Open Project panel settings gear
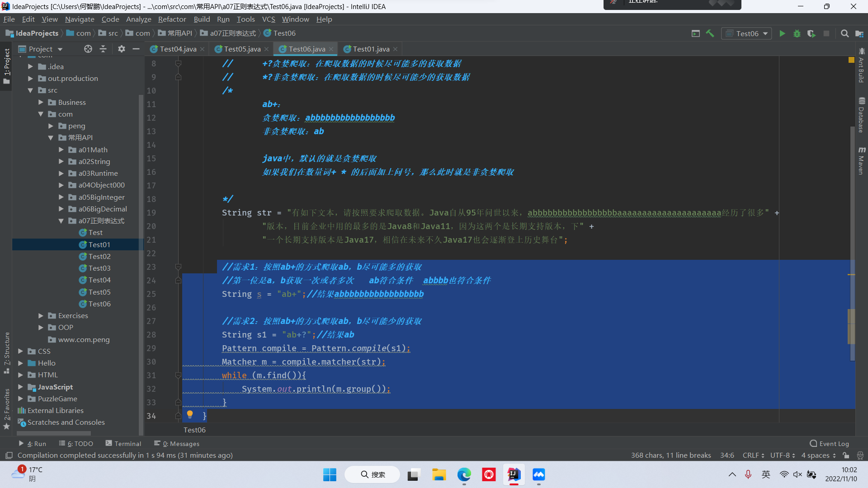 pyautogui.click(x=121, y=49)
